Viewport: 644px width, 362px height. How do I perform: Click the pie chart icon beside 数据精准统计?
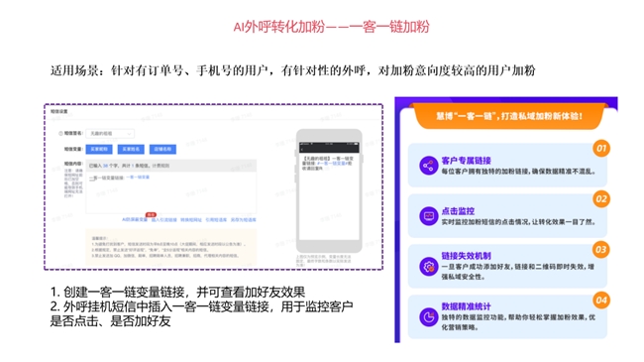tap(428, 317)
